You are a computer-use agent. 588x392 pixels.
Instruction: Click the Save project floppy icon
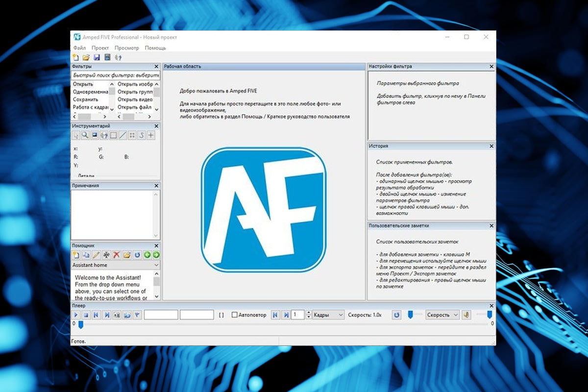tap(97, 57)
